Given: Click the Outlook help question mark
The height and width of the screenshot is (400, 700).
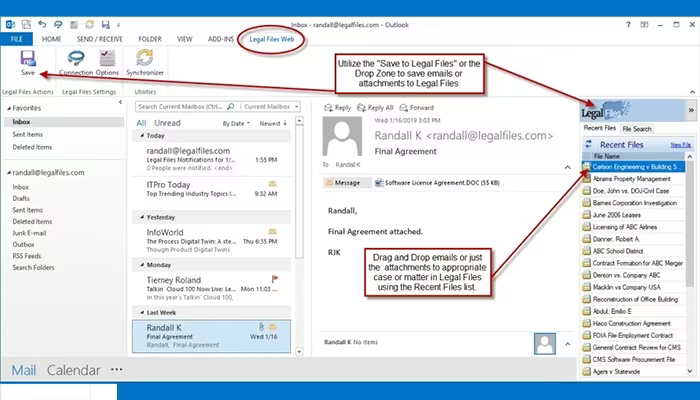Looking at the screenshot, I should coord(628,25).
